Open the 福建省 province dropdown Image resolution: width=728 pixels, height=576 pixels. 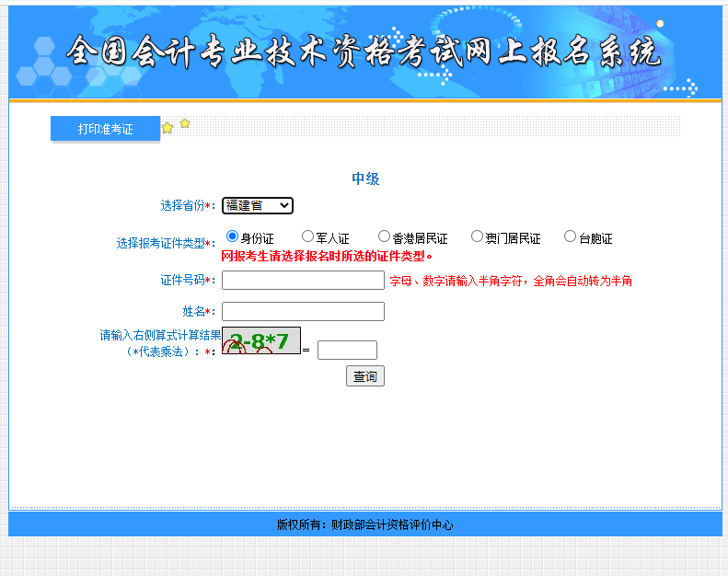257,205
